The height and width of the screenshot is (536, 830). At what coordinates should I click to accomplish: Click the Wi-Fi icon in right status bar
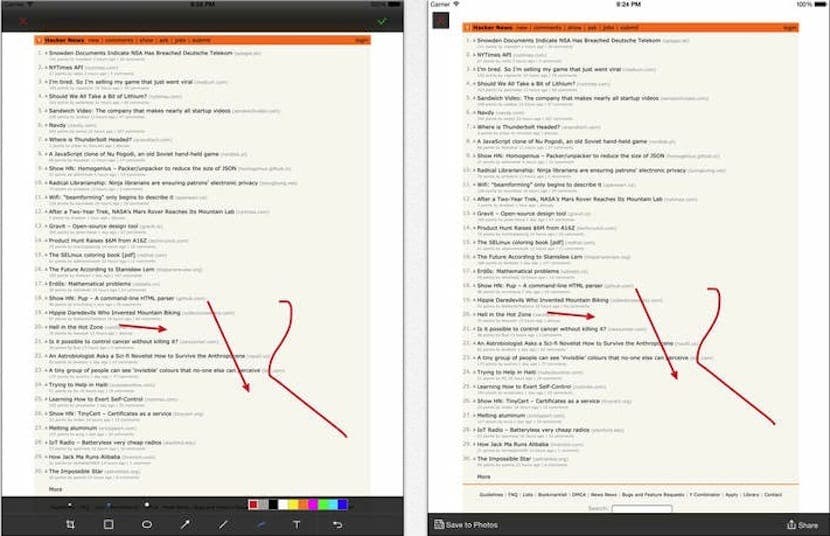[456, 4]
